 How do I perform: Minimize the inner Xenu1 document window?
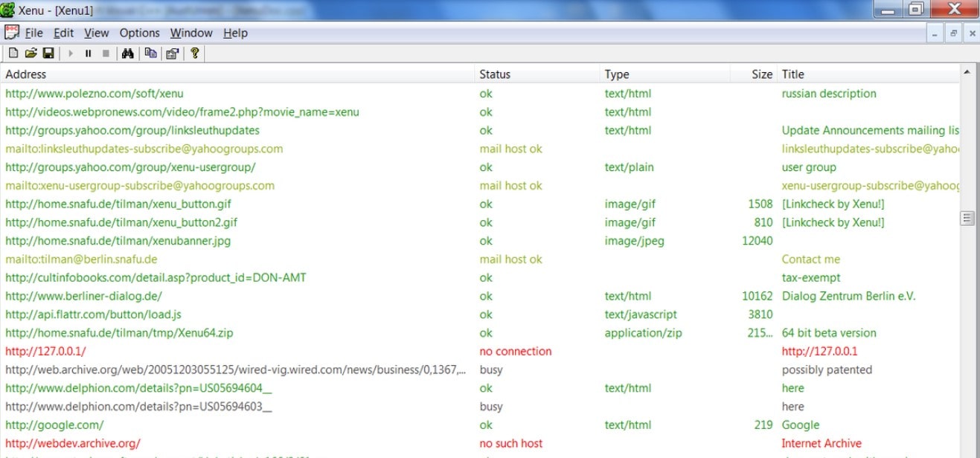936,33
